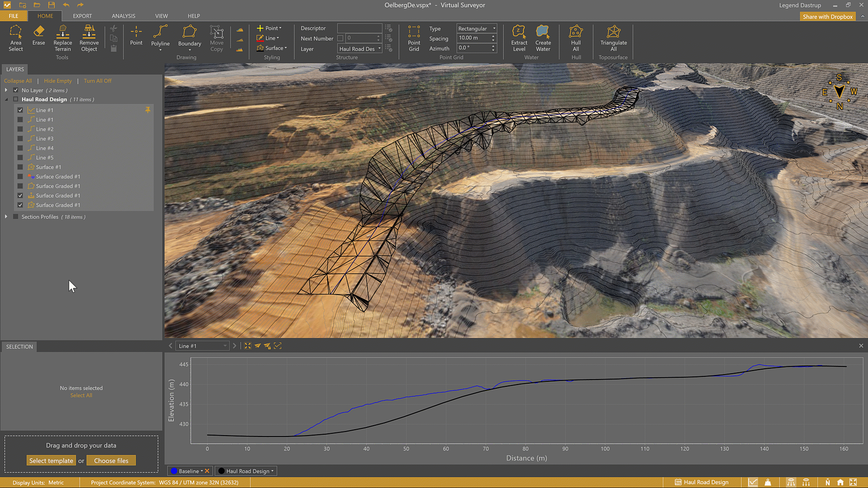Click the Replace Terrain tool
Screen dimensions: 868x488
coord(62,38)
